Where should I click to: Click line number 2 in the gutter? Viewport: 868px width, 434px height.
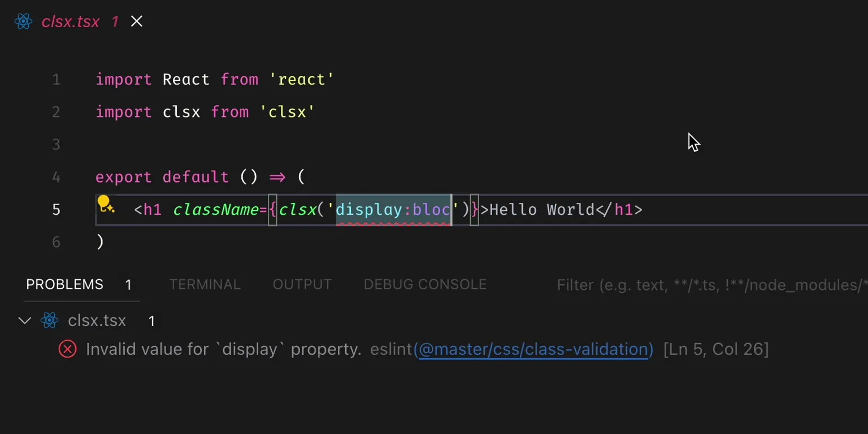pyautogui.click(x=56, y=112)
